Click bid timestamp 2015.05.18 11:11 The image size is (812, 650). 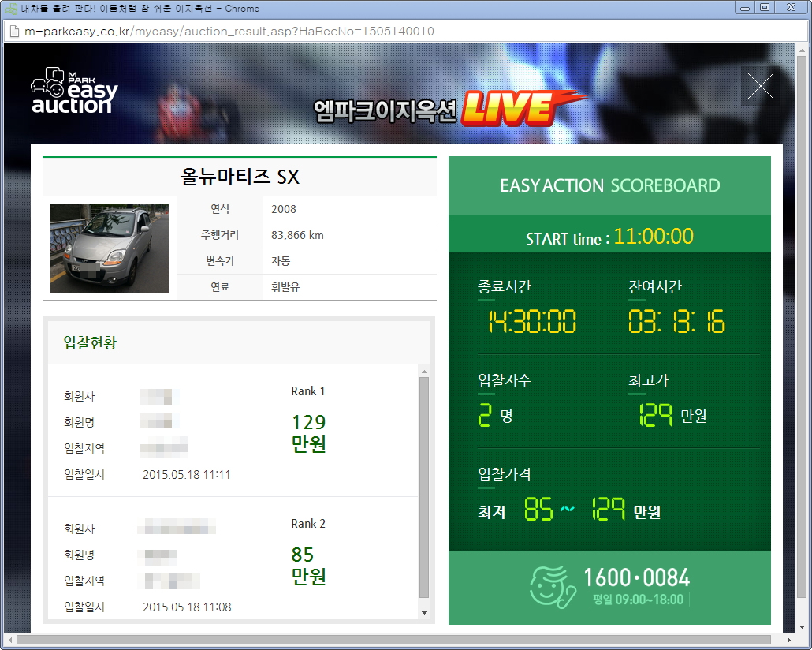186,475
